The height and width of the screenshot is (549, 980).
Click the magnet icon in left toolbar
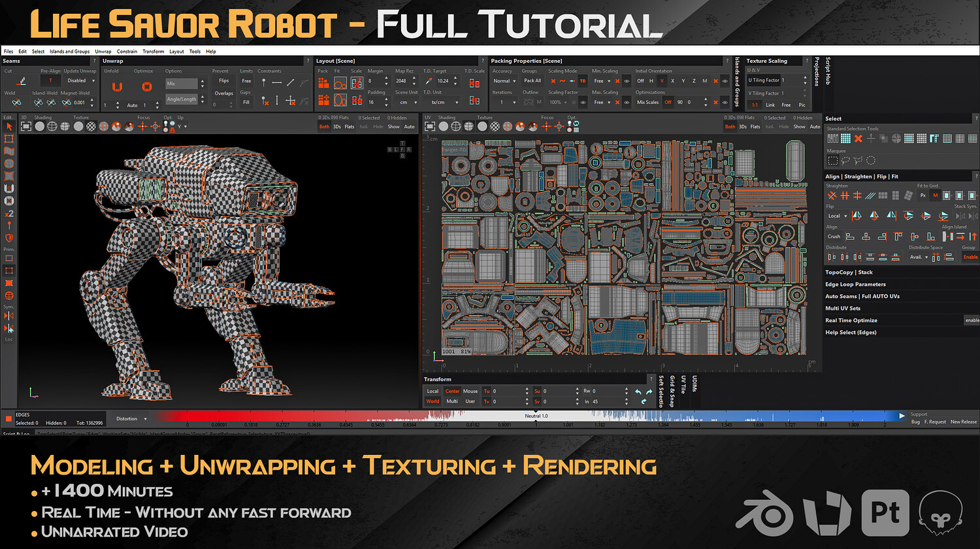pos(9,189)
